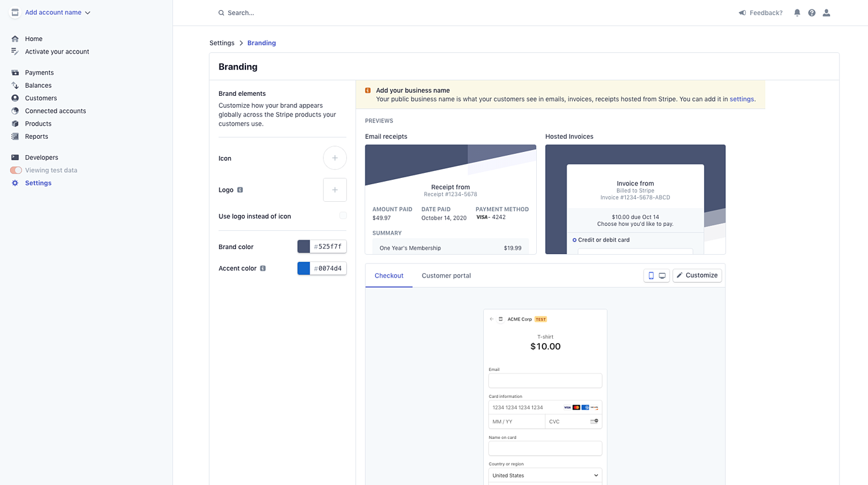Click the Brand elements heading text

click(x=242, y=93)
